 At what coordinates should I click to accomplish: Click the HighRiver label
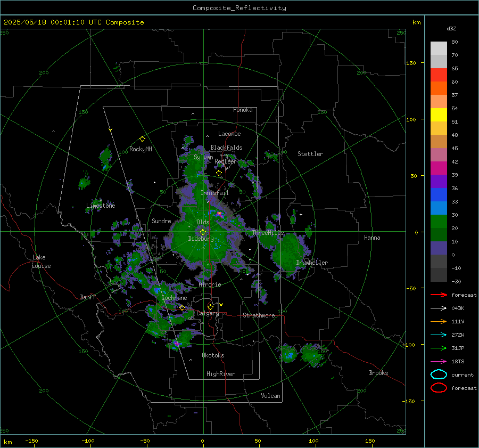pyautogui.click(x=221, y=374)
